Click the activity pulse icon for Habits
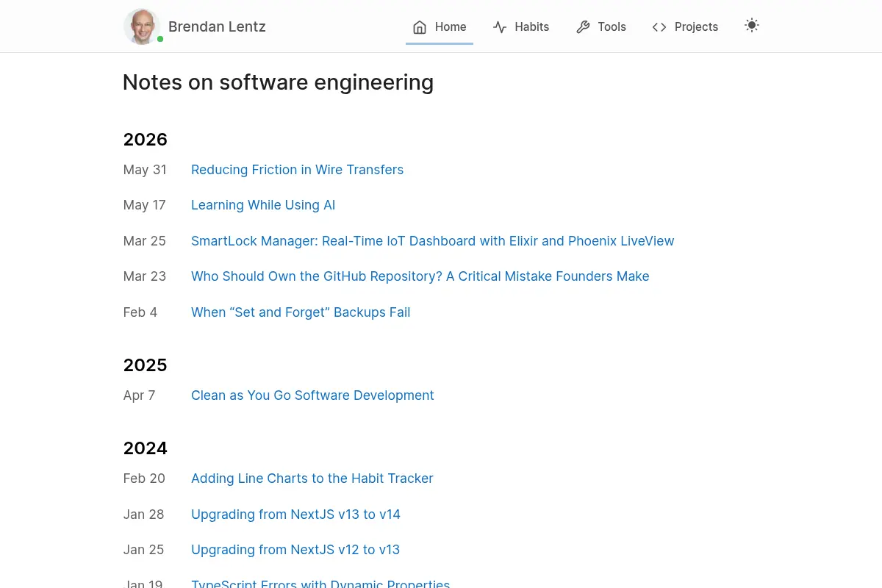This screenshot has height=588, width=882. (500, 27)
